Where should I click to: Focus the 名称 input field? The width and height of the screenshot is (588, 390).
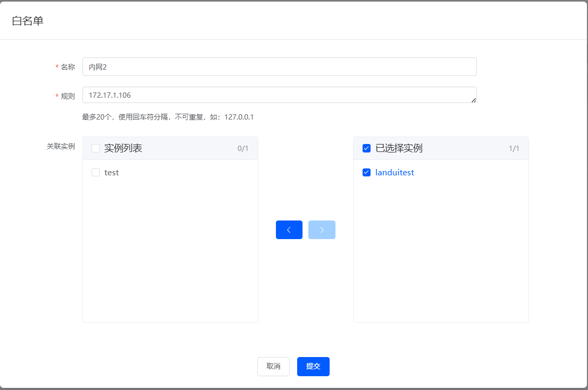[279, 67]
